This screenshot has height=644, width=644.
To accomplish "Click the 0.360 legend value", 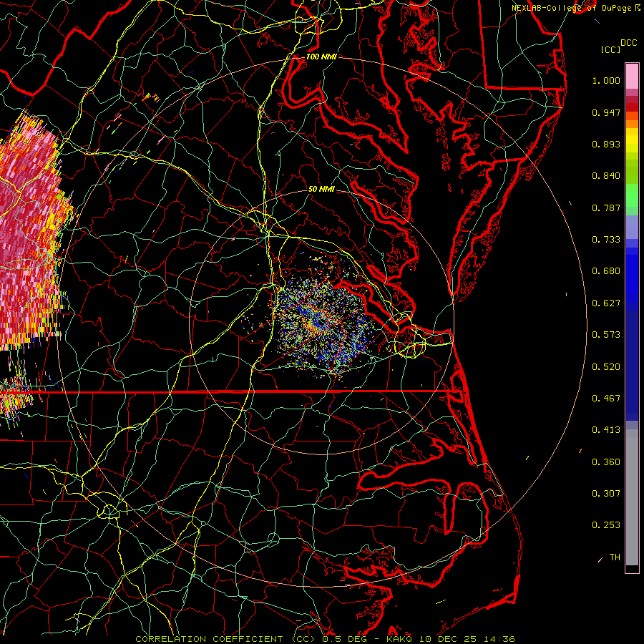I will [606, 462].
